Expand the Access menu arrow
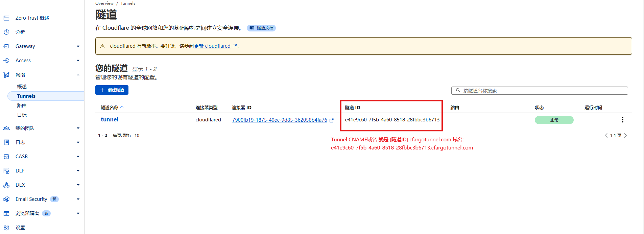The image size is (644, 234). 78,61
